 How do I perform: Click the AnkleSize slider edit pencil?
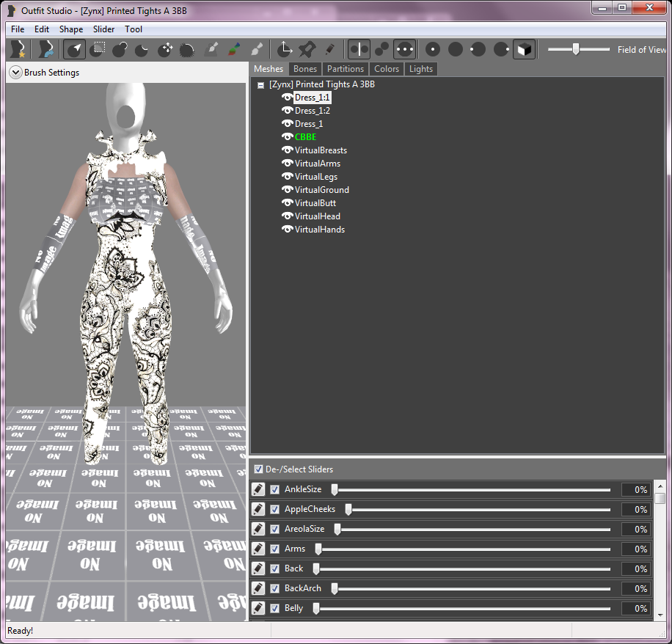tap(258, 489)
